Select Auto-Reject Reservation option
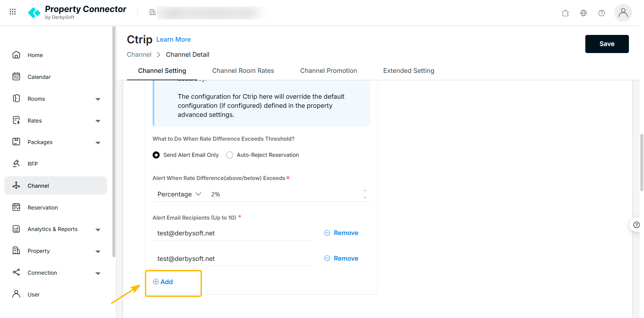Viewport: 644px width, 318px height. [229, 155]
